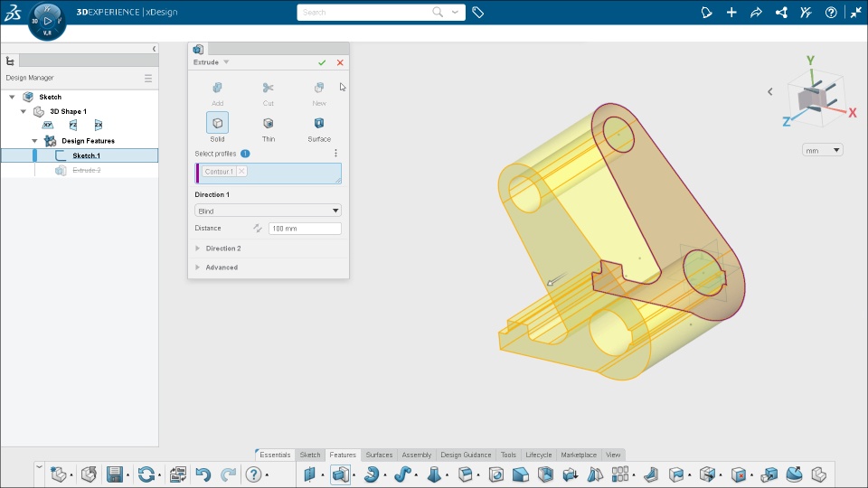Click the Distance value field
This screenshot has width=868, height=488.
click(305, 228)
